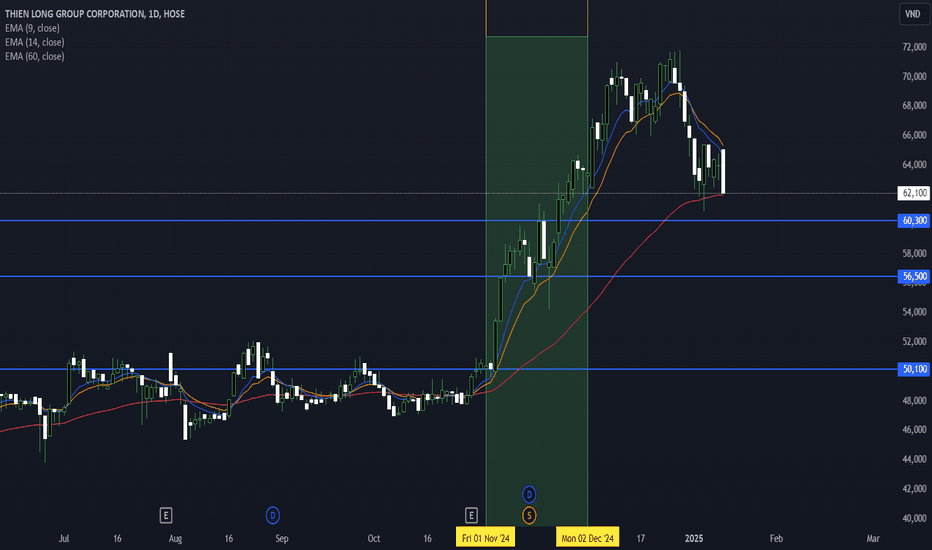Click the dividend D marker near September
The height and width of the screenshot is (550, 932).
point(273,516)
